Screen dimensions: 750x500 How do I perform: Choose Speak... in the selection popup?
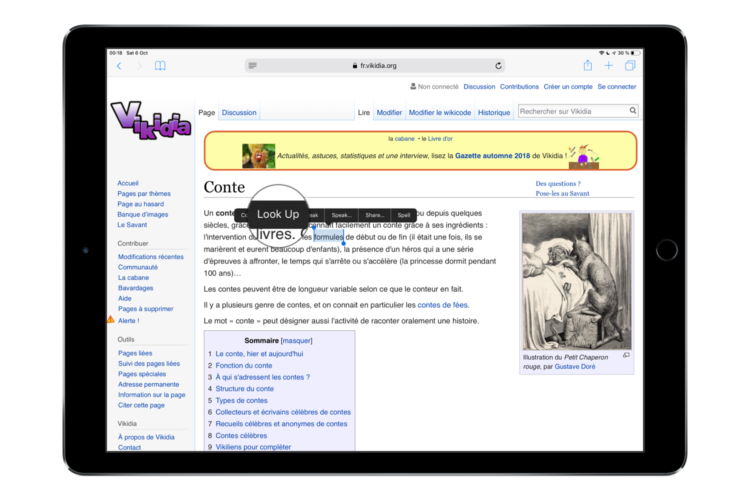tap(342, 215)
